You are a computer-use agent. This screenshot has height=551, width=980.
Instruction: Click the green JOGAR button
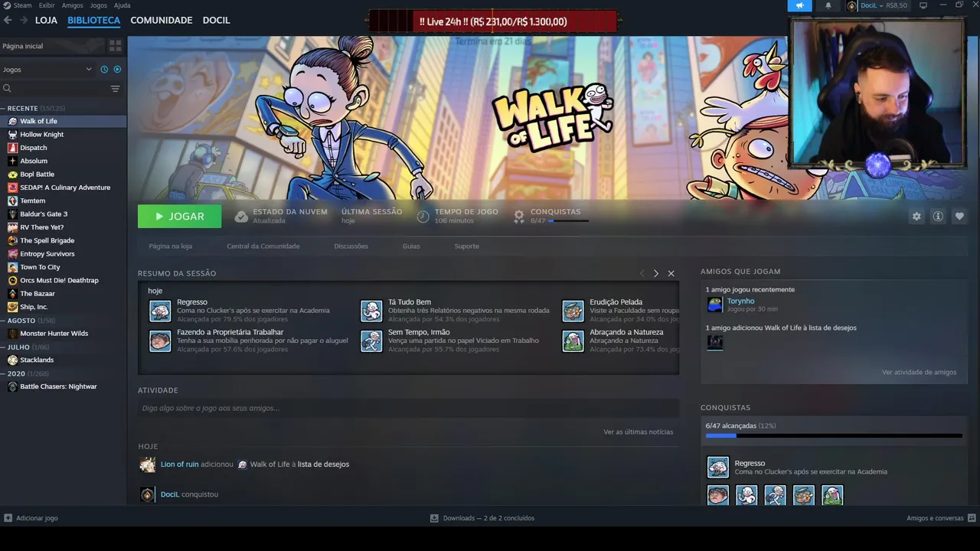tap(180, 217)
